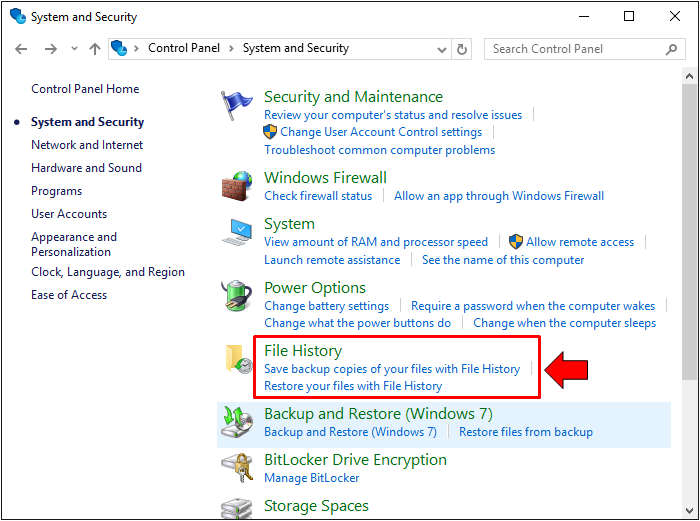The height and width of the screenshot is (521, 700).
Task: Click the BitLocker Drive Encryption key icon
Action: [237, 468]
